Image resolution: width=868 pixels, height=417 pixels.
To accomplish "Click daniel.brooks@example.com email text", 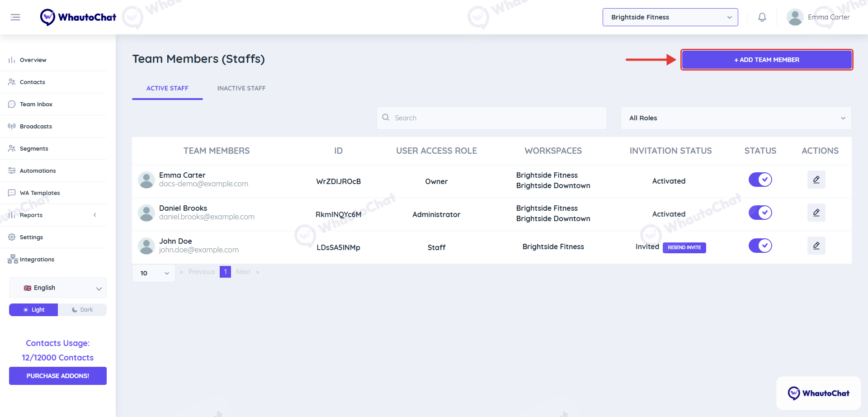I will (x=207, y=217).
